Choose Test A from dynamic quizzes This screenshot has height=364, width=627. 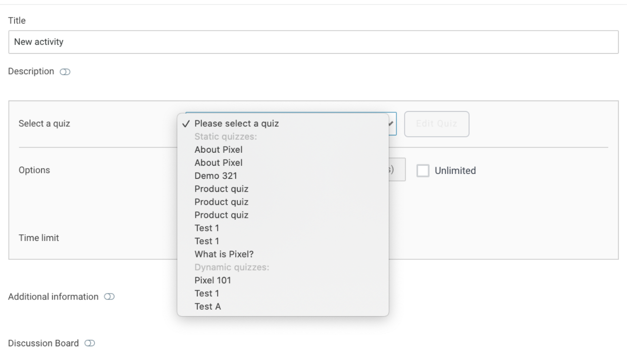207,307
